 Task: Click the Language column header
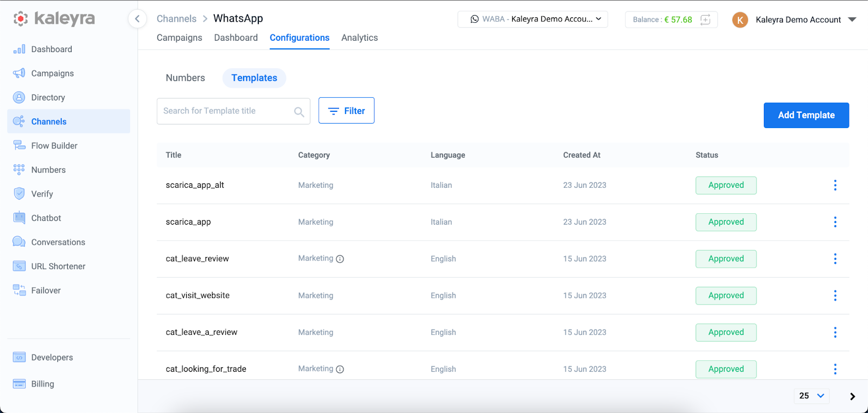(x=448, y=155)
